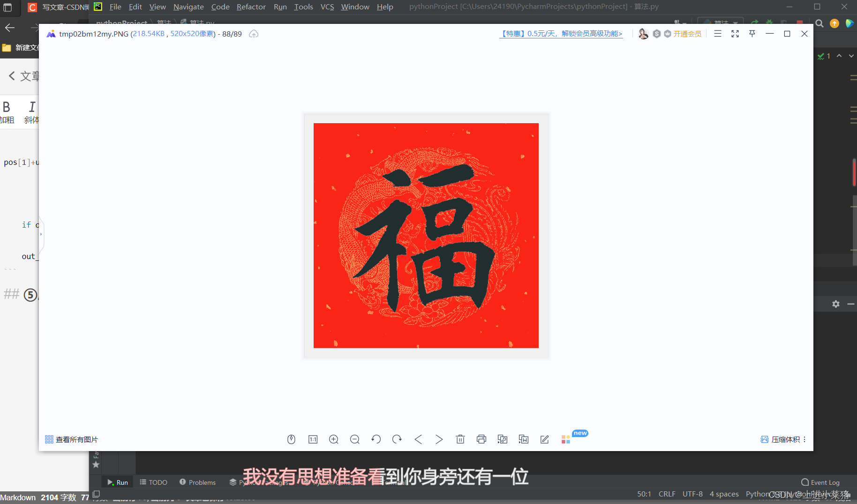Open PyCharm View menu
Viewport: 857px width, 504px height.
158,7
